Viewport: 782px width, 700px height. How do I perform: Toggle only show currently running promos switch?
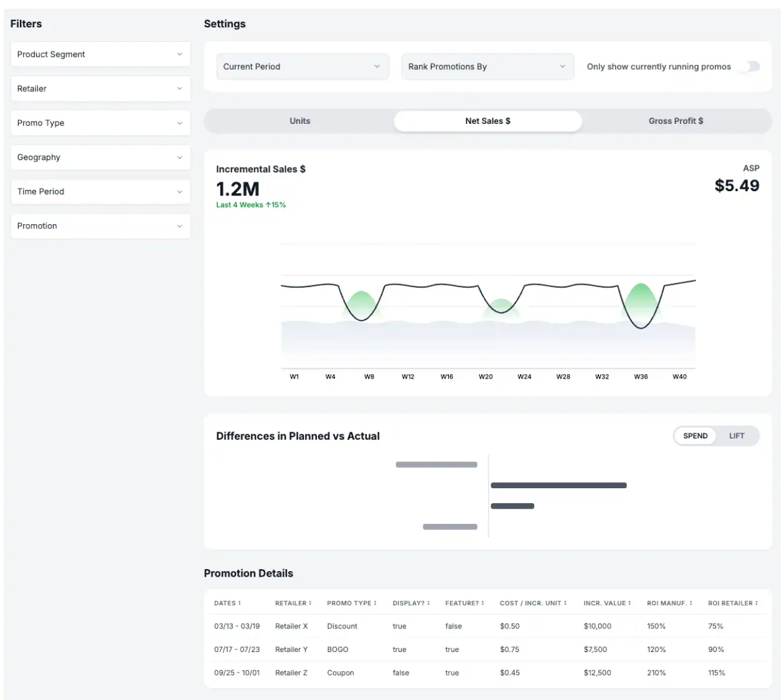click(x=749, y=67)
